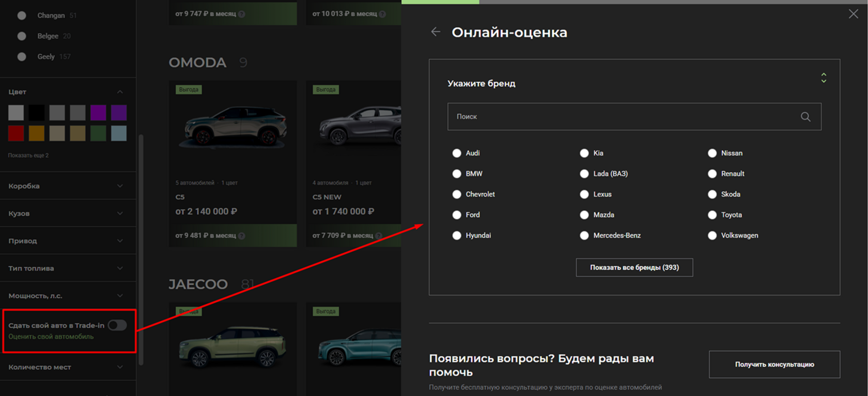Select the Kia radio button
This screenshot has height=396, width=868.
coord(584,153)
